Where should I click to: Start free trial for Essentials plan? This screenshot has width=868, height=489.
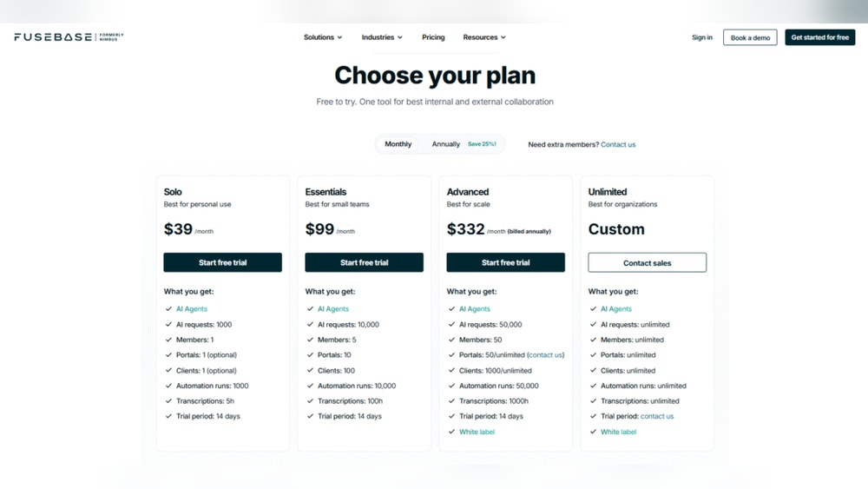(x=365, y=262)
